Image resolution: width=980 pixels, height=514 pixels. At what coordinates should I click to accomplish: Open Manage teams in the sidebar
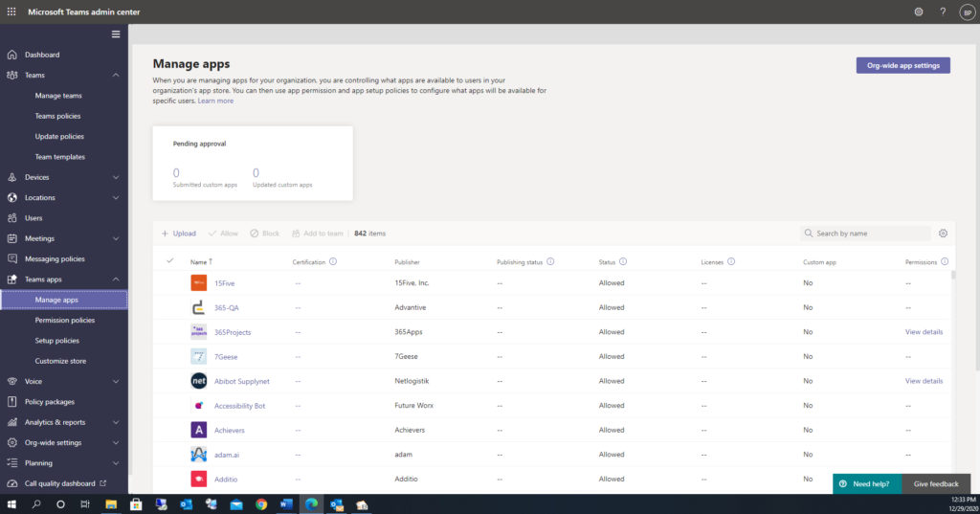58,96
